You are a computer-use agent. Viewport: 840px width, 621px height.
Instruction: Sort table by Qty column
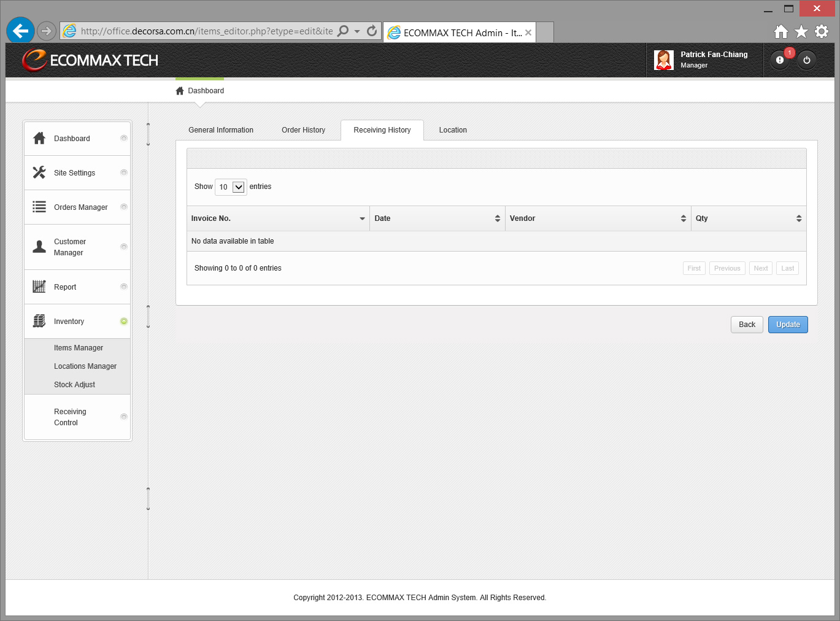[749, 218]
